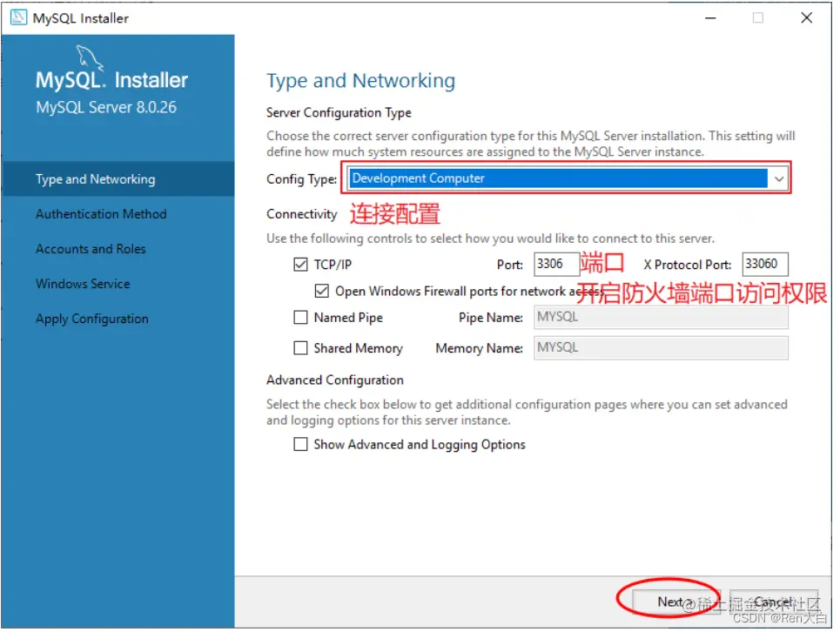Click the Pipe Name field

pyautogui.click(x=661, y=318)
